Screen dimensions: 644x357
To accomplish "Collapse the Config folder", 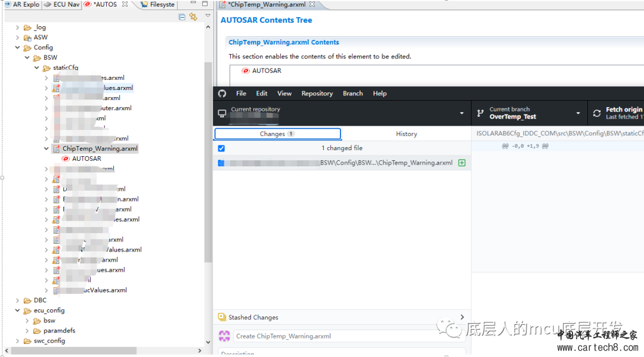I will coord(17,48).
